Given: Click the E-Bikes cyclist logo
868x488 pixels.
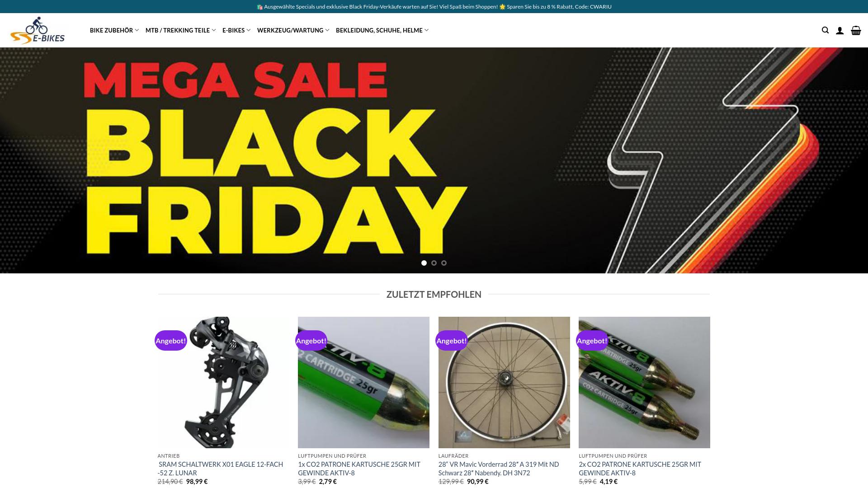Looking at the screenshot, I should click(x=38, y=30).
